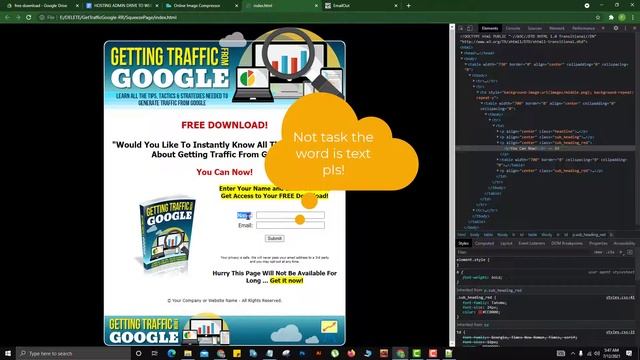The height and width of the screenshot is (360, 640).
Task: Open the red color swatch in sub_heading_red rule
Action: (480, 312)
